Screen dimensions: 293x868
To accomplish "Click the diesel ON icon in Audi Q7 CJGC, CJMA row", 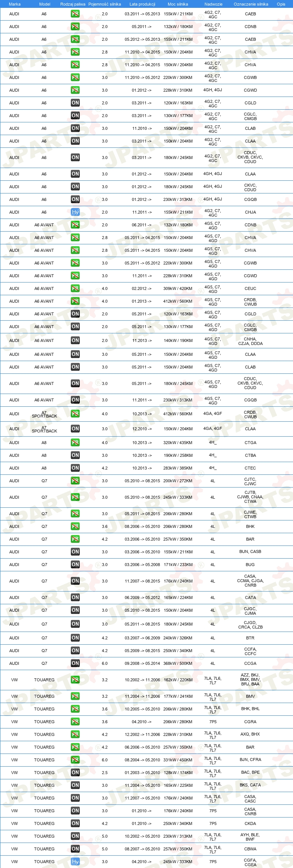I will (x=75, y=610).
